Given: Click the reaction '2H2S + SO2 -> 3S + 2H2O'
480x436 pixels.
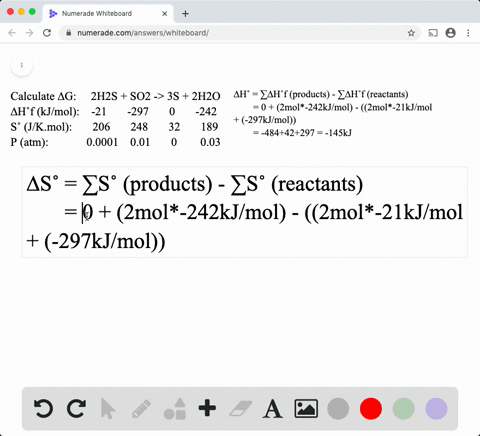Looking at the screenshot, I should pos(155,96).
